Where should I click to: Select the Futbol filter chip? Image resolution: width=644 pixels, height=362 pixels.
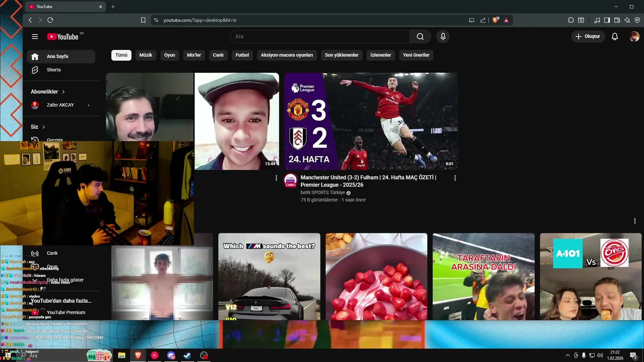(242, 55)
